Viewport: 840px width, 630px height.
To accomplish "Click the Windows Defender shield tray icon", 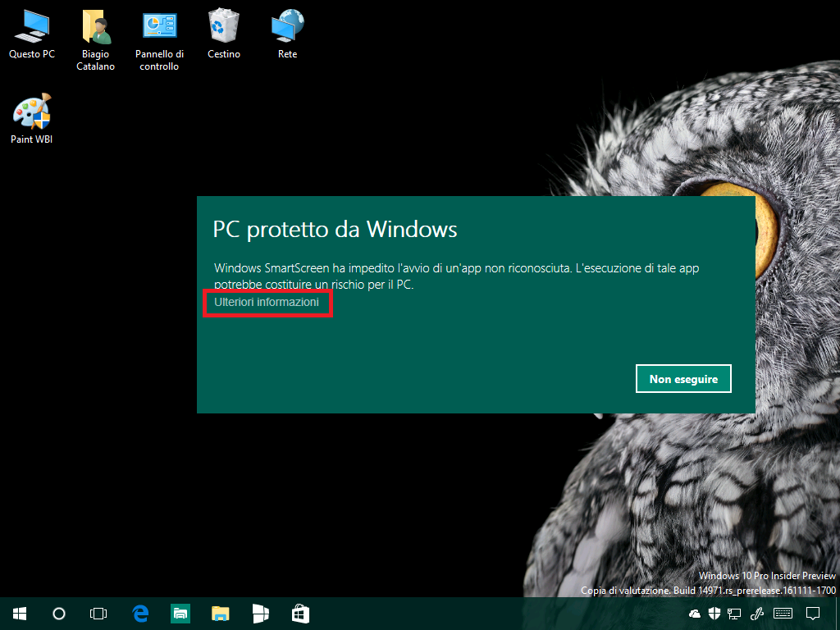I will coord(714,614).
